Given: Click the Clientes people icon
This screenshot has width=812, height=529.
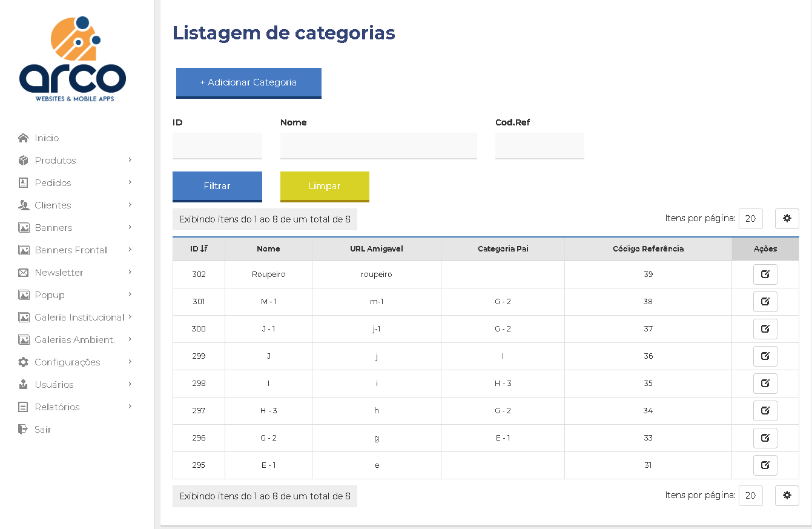Looking at the screenshot, I should click(24, 205).
